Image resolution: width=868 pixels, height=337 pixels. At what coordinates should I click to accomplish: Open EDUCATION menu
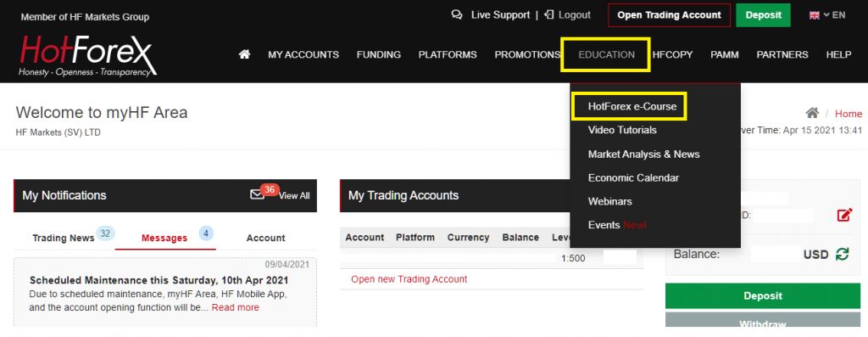coord(606,55)
